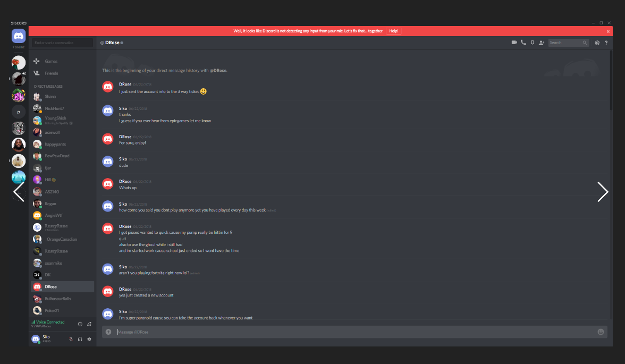
Task: Click the Help! button in red banner
Action: [393, 31]
